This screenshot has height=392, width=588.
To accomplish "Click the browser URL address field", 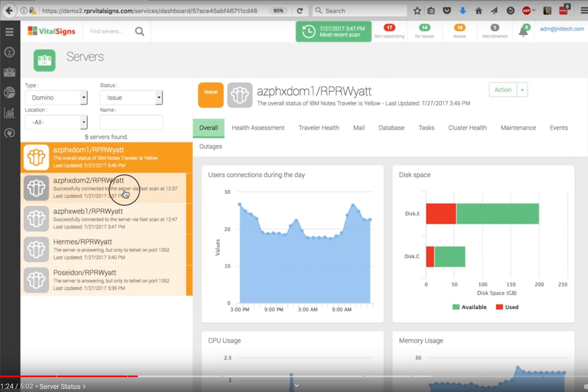I will [149, 11].
